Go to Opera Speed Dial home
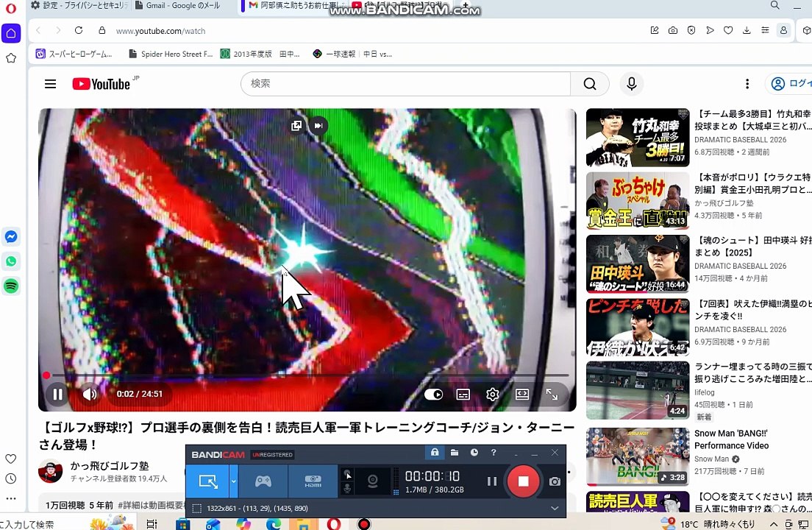Image resolution: width=812 pixels, height=530 pixels. pos(11,33)
